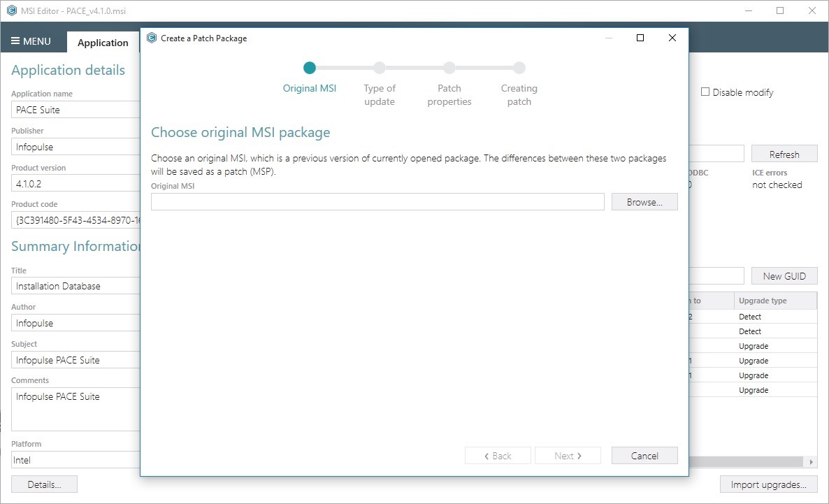The image size is (829, 504).
Task: Click the Product version field 4.1.0.2
Action: (x=75, y=184)
